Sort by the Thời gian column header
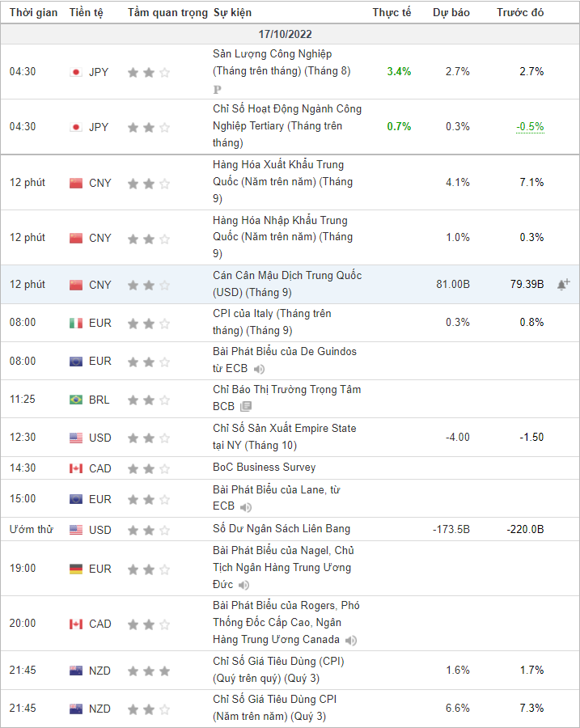The width and height of the screenshot is (580, 728). click(x=33, y=12)
